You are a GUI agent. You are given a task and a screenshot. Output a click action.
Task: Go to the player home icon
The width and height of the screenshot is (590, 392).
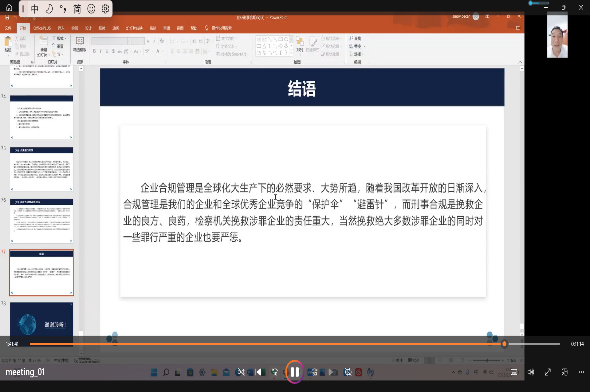[9, 8]
